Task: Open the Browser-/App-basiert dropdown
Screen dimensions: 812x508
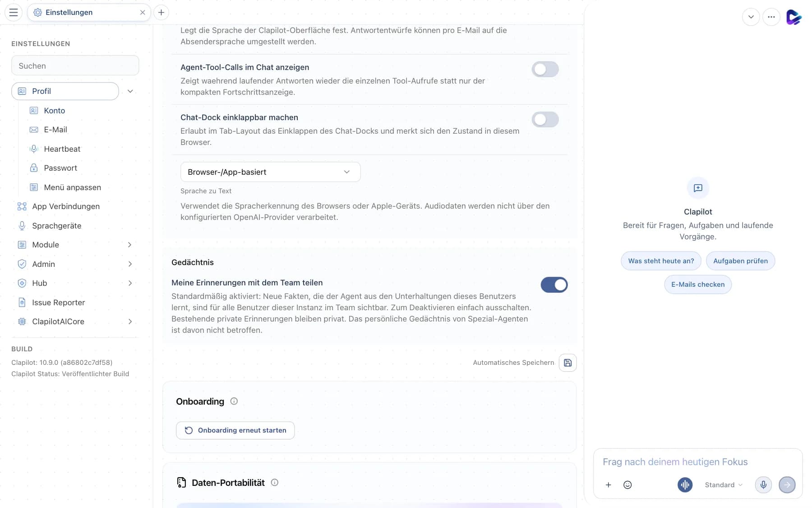Action: [270, 172]
